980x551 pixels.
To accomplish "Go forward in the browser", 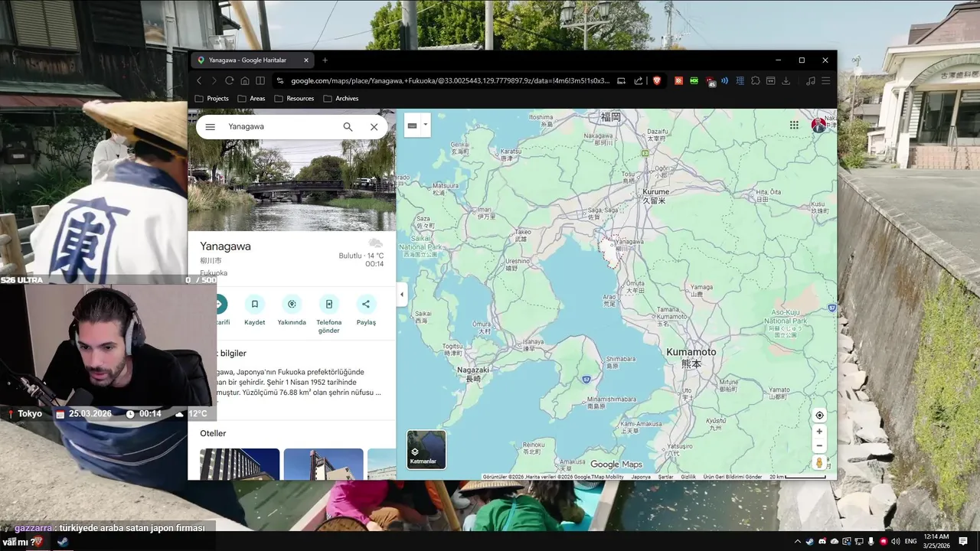I will tap(214, 80).
